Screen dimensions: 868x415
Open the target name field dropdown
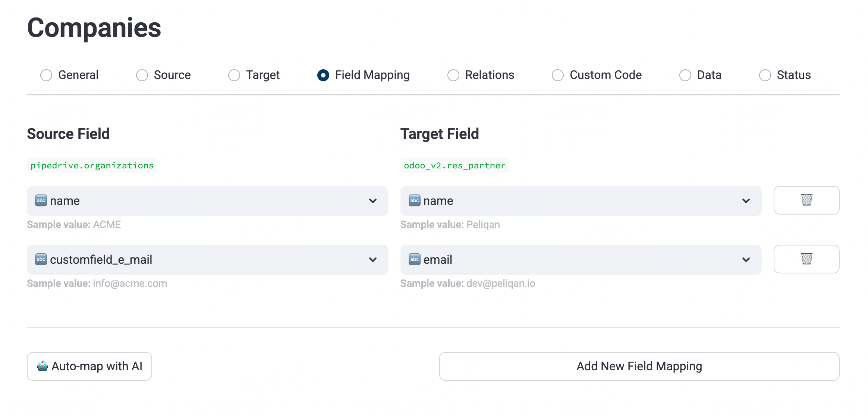581,201
